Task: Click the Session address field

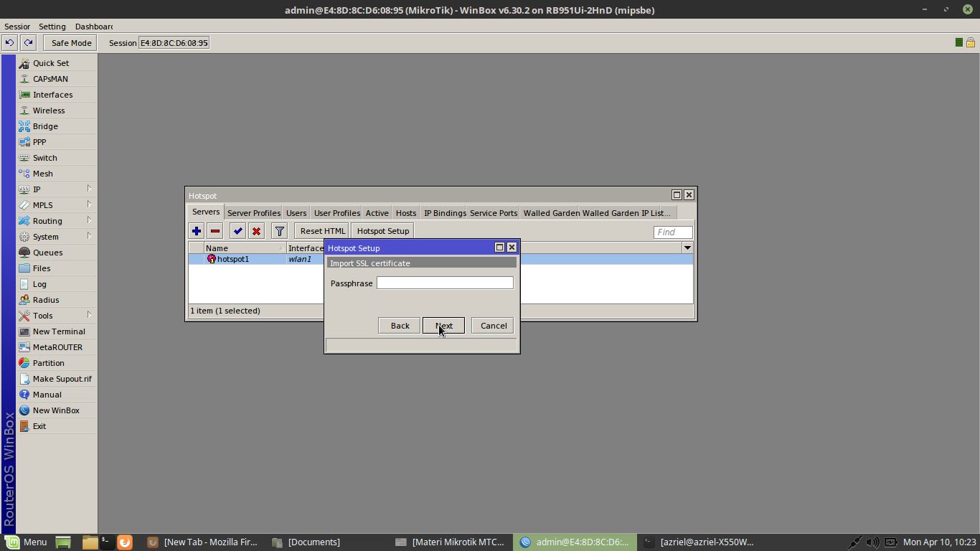Action: (174, 43)
